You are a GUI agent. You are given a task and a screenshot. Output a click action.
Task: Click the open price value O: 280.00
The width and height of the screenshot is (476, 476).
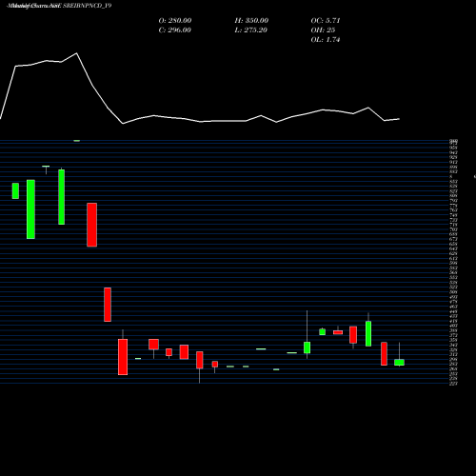[x=175, y=21]
